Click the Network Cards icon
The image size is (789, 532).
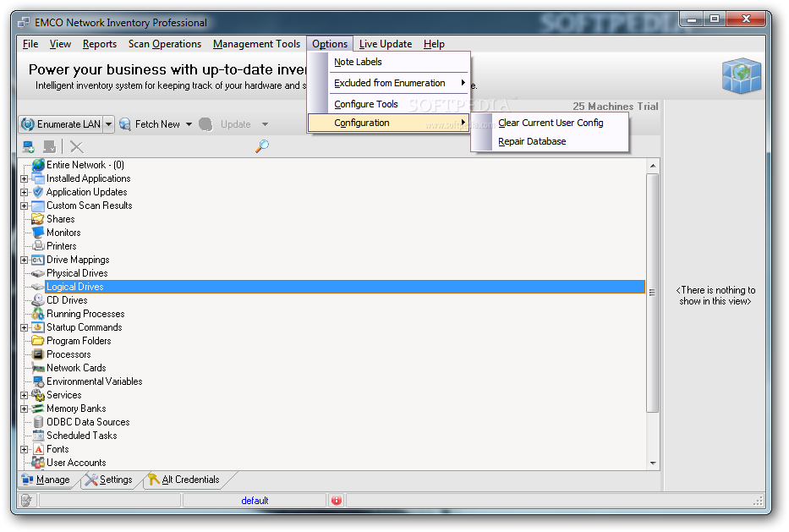[38, 368]
